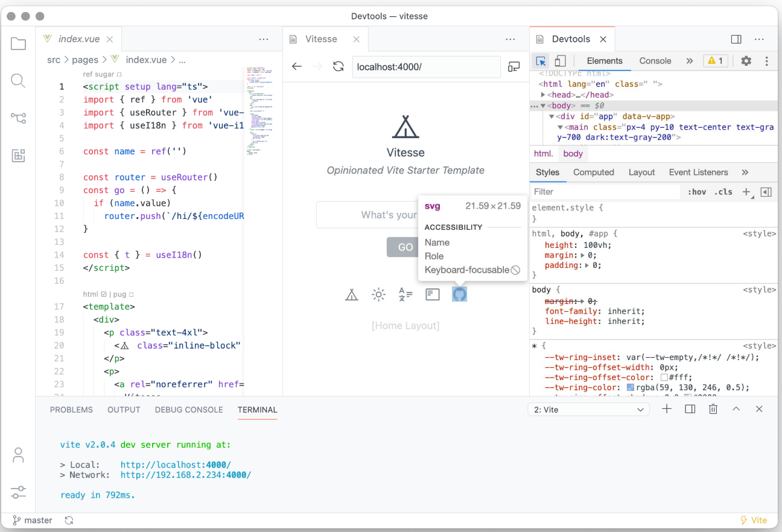Click the browser back arrow
Viewport: 782px width, 532px height.
point(297,66)
